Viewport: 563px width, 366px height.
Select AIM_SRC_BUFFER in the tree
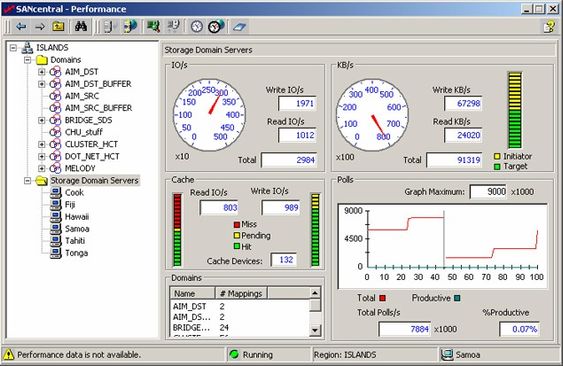[x=98, y=108]
